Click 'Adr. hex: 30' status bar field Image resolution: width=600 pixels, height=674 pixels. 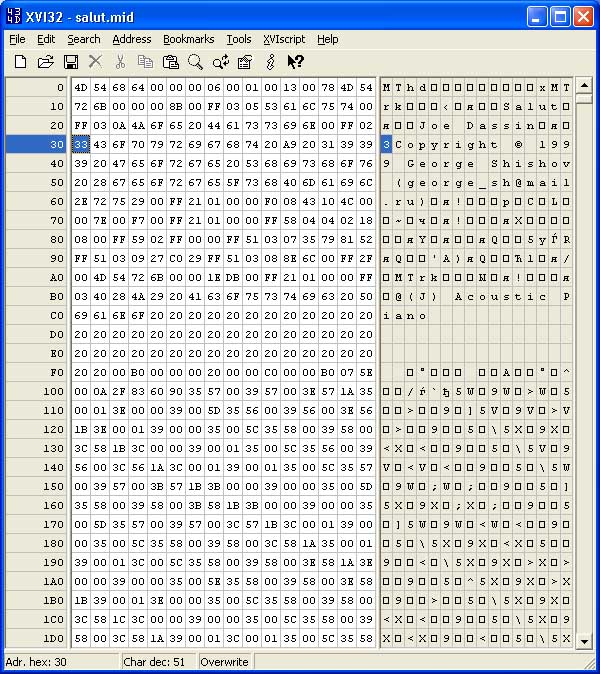61,662
